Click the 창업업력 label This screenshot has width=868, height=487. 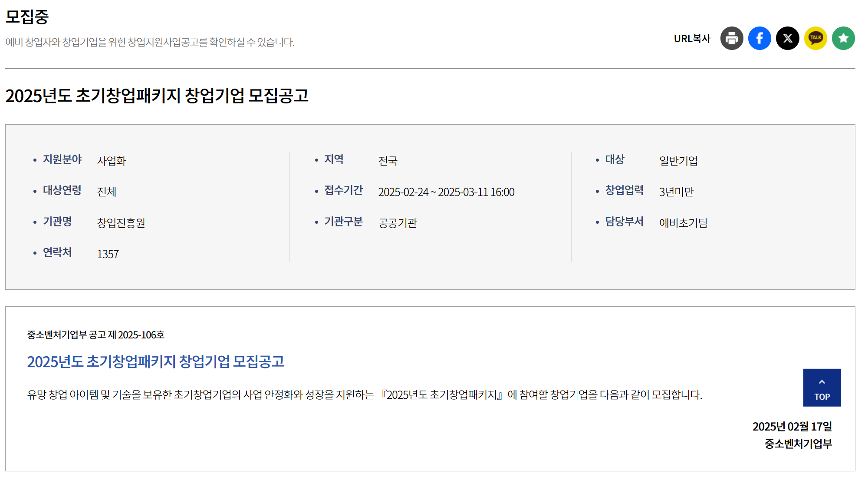[624, 190]
